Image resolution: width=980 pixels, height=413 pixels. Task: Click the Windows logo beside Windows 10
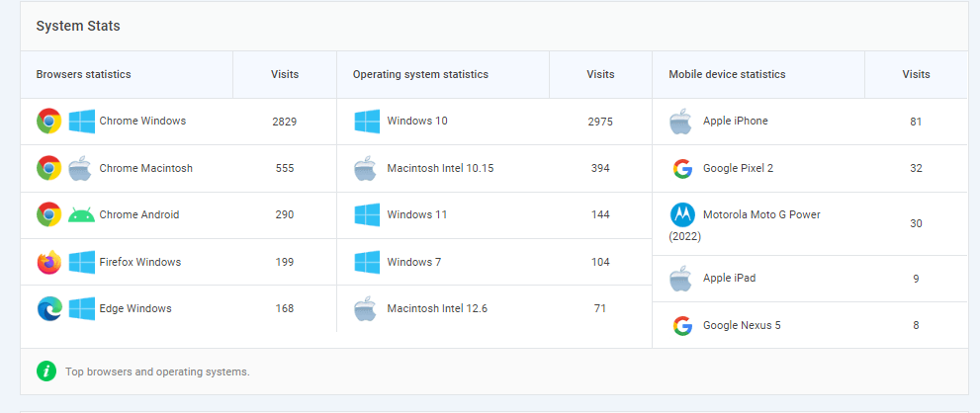pyautogui.click(x=367, y=122)
